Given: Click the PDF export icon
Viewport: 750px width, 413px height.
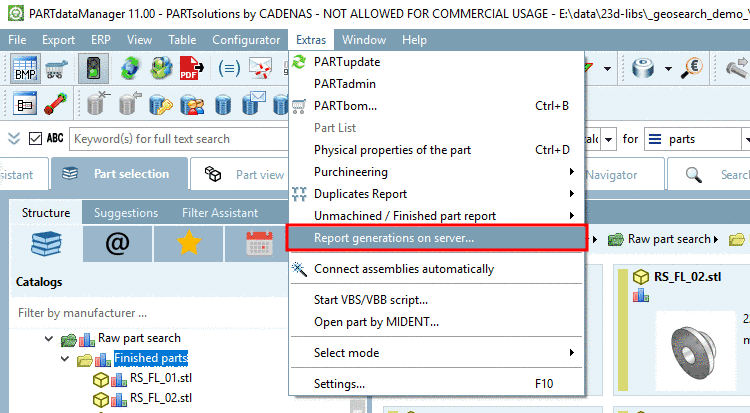Looking at the screenshot, I should (x=190, y=69).
